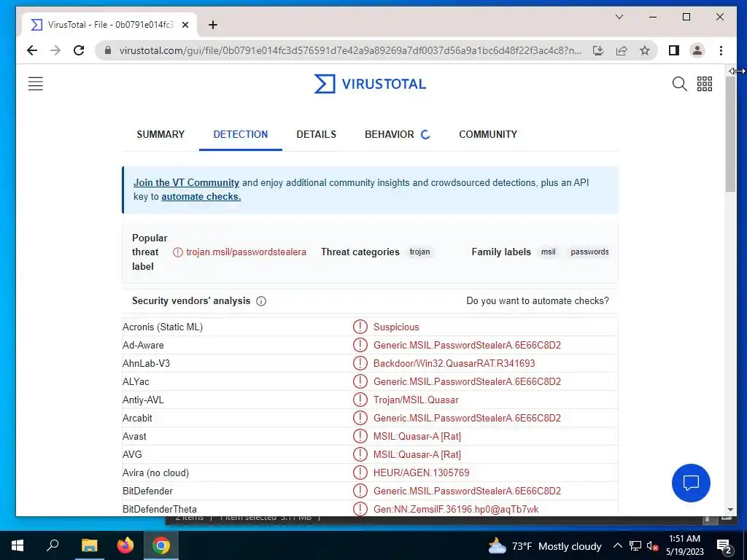Open the weather widget showing 73°F
Screen dimensions: 747x560
[x=544, y=546]
